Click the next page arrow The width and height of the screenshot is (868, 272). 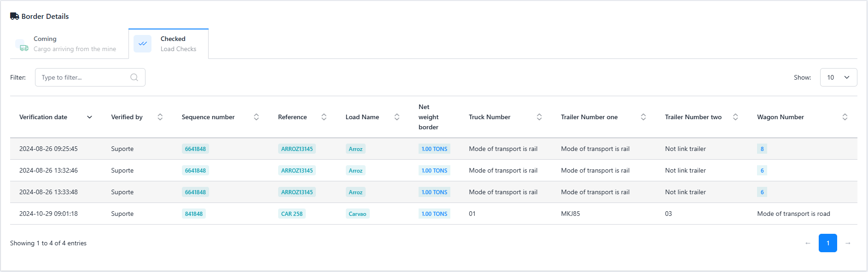tap(848, 243)
